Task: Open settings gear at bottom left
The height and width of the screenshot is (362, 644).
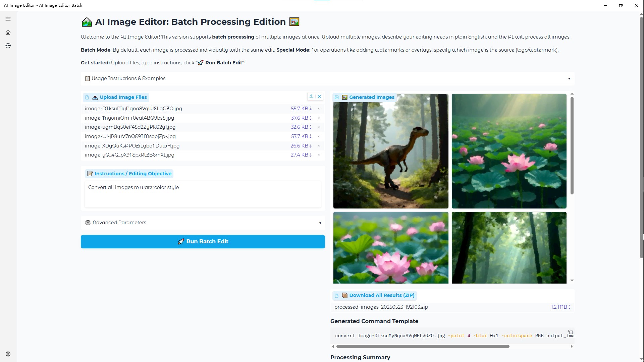Action: (x=8, y=354)
